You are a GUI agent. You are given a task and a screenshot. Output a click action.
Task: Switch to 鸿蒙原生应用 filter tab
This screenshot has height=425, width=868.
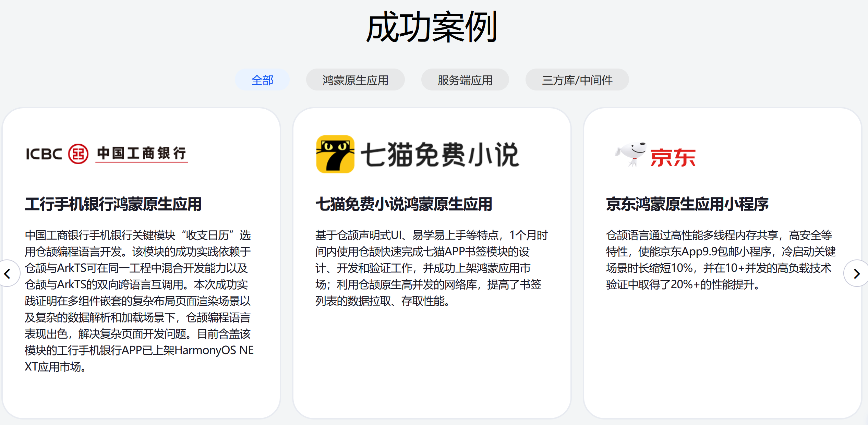(355, 80)
